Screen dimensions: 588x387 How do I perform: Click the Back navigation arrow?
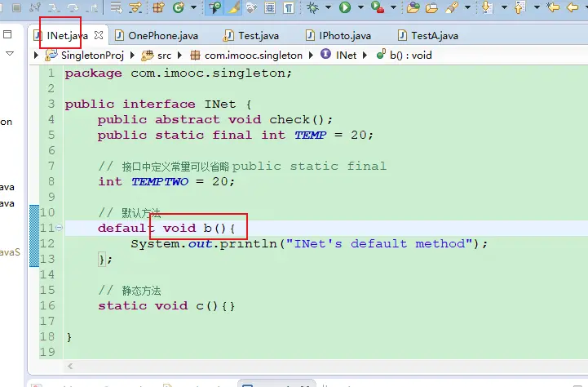pyautogui.click(x=573, y=7)
